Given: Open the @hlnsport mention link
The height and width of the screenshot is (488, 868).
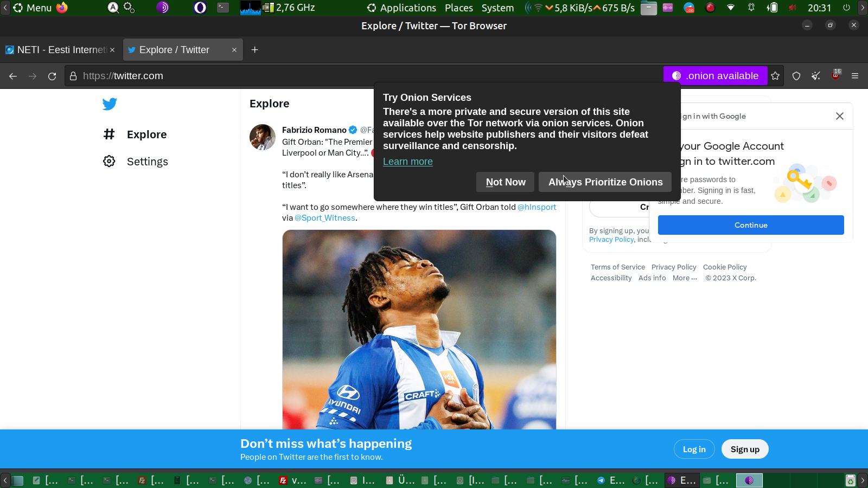Looking at the screenshot, I should point(537,207).
